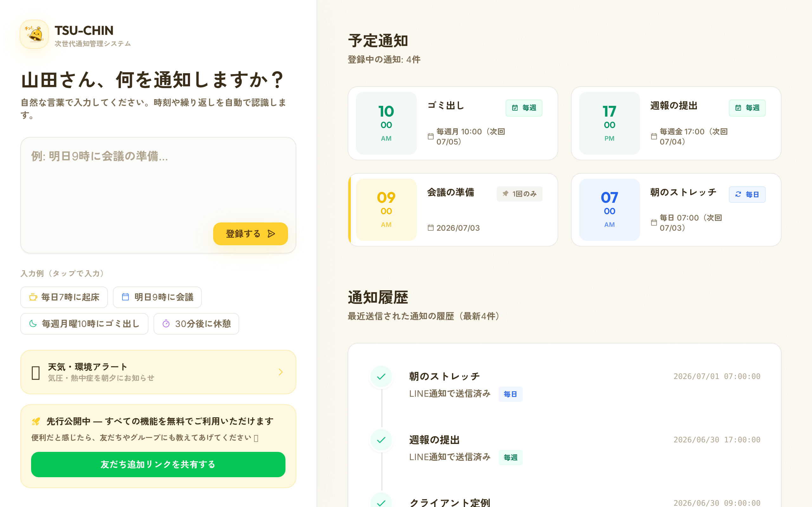This screenshot has height=507, width=812.
Task: Click the pin icon on 1回のみ badge
Action: tap(505, 194)
